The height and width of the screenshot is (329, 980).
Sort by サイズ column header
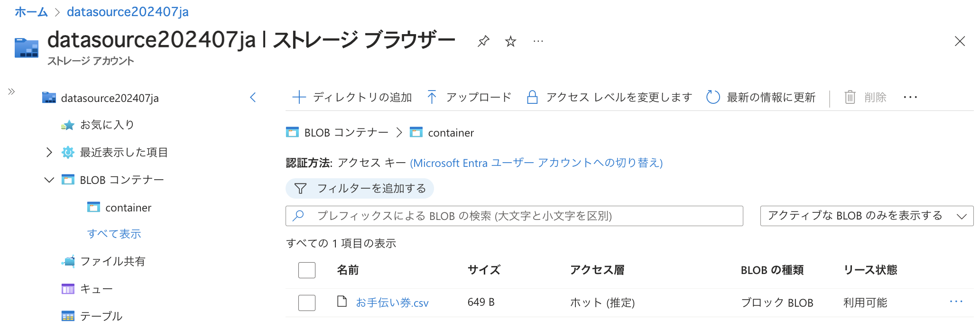pos(484,270)
